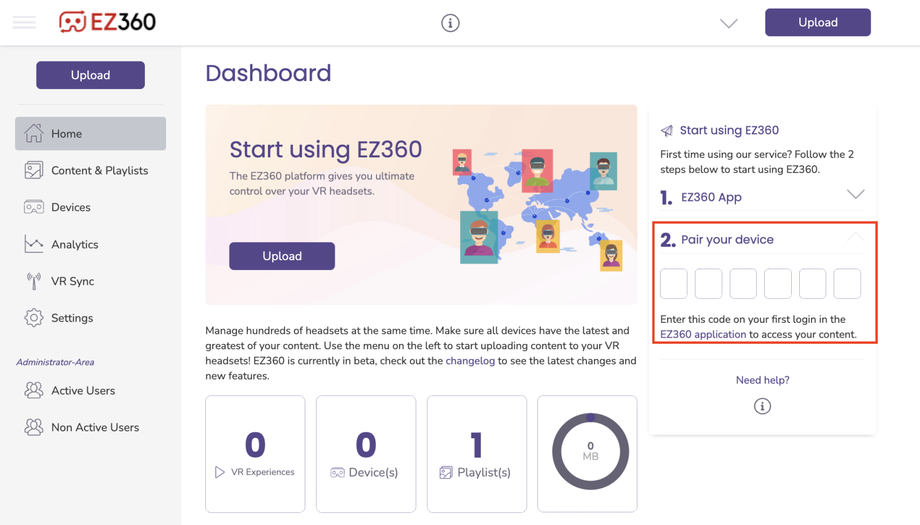920x525 pixels.
Task: Open Active Users in Administrator area
Action: [83, 391]
